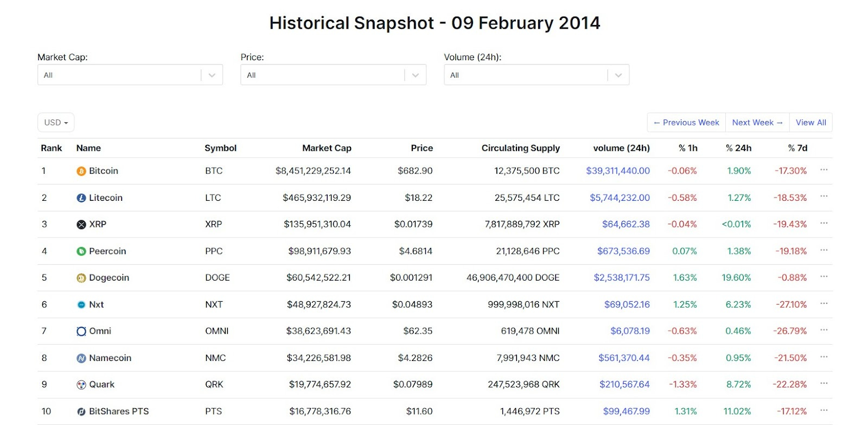
Task: Sort table by Market Cap column
Action: [x=327, y=148]
